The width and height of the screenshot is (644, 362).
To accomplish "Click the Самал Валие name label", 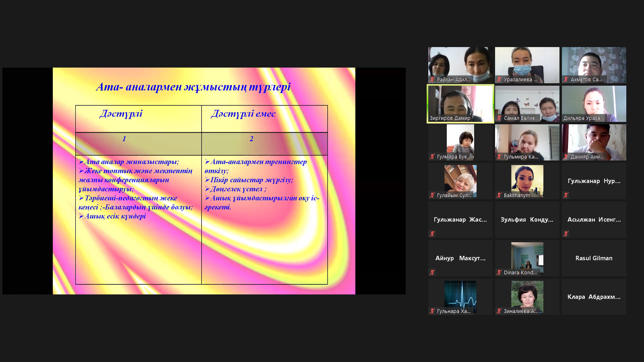I will click(521, 118).
